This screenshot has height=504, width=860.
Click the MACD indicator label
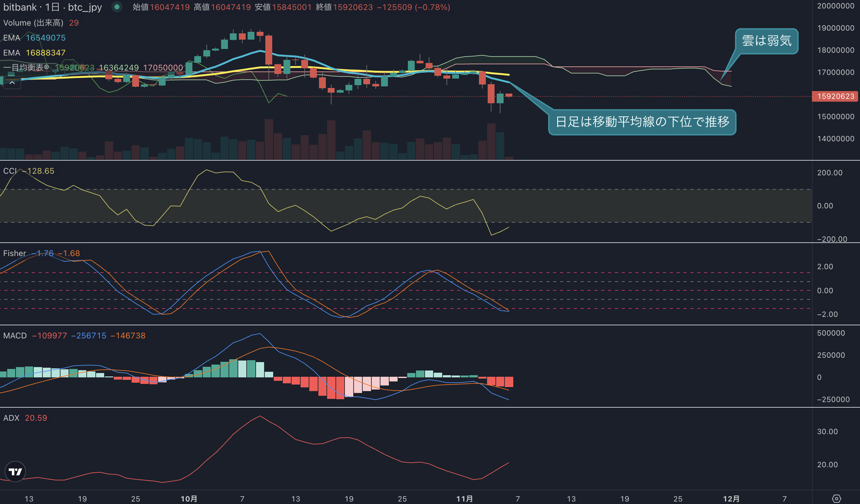(x=15, y=336)
